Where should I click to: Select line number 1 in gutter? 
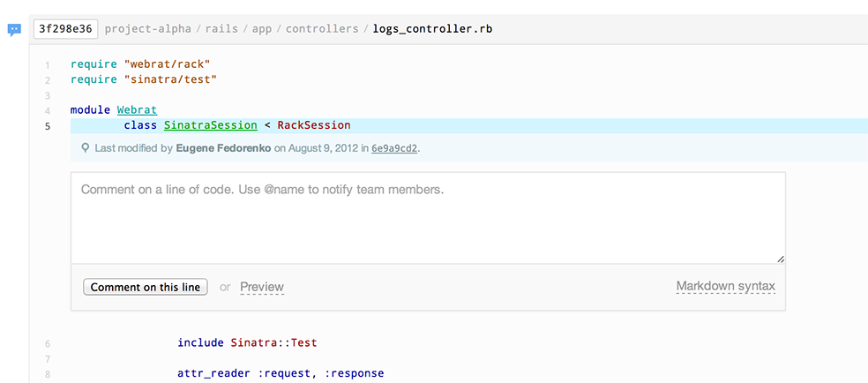pyautogui.click(x=48, y=64)
